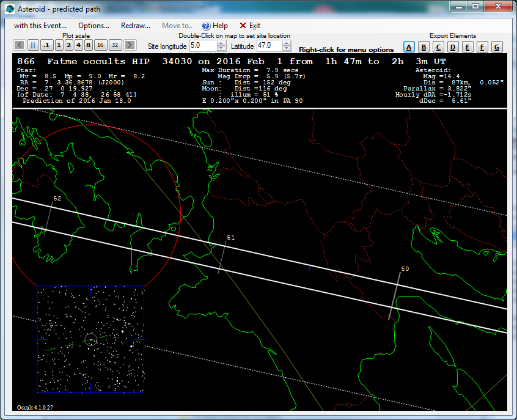Increase Site longitude with up spinner
This screenshot has width=517, height=420.
coord(221,43)
